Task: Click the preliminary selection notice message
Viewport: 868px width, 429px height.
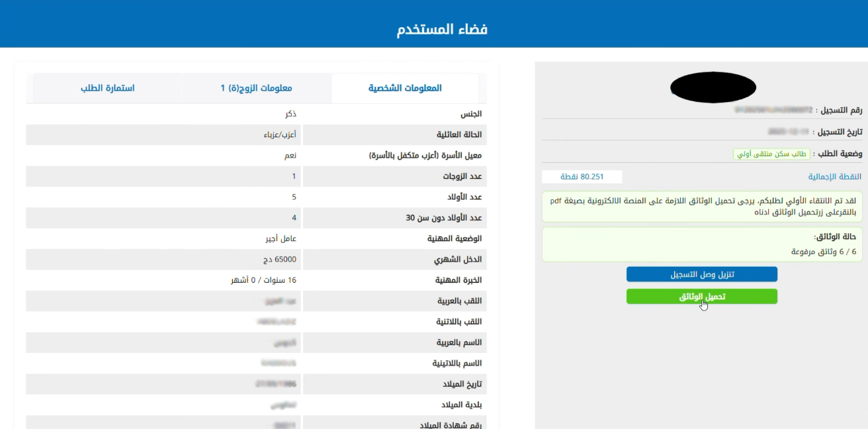Action: click(703, 207)
